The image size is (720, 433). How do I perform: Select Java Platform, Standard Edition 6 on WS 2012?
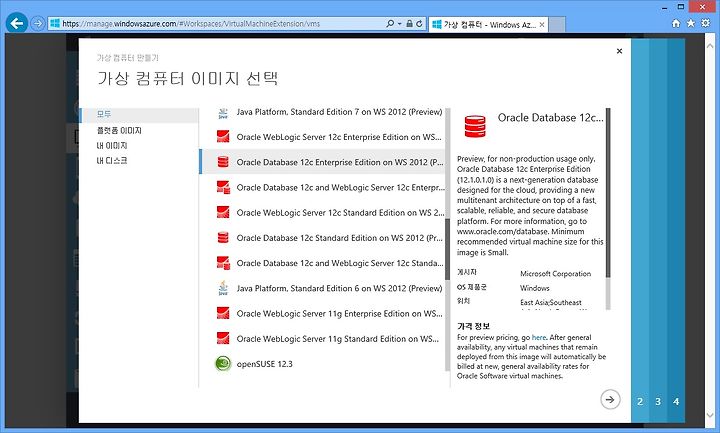coord(339,288)
